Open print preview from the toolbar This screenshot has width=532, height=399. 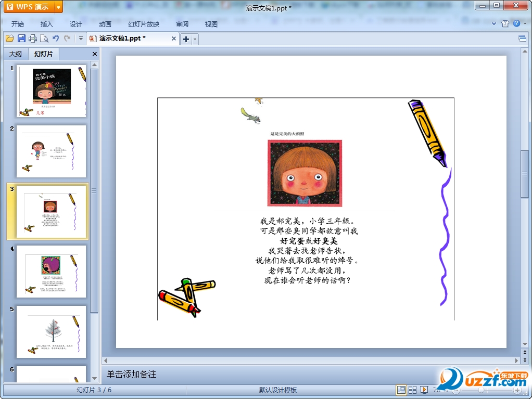[44, 38]
